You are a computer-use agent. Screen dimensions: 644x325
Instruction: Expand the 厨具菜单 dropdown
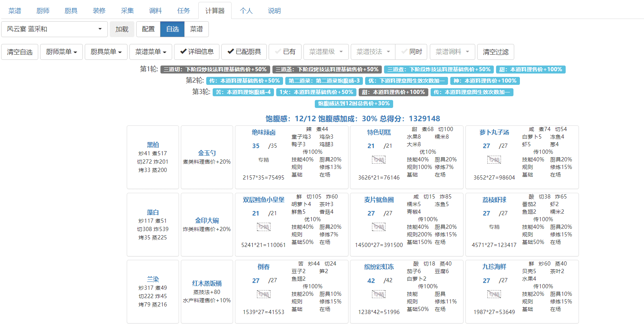pyautogui.click(x=106, y=52)
